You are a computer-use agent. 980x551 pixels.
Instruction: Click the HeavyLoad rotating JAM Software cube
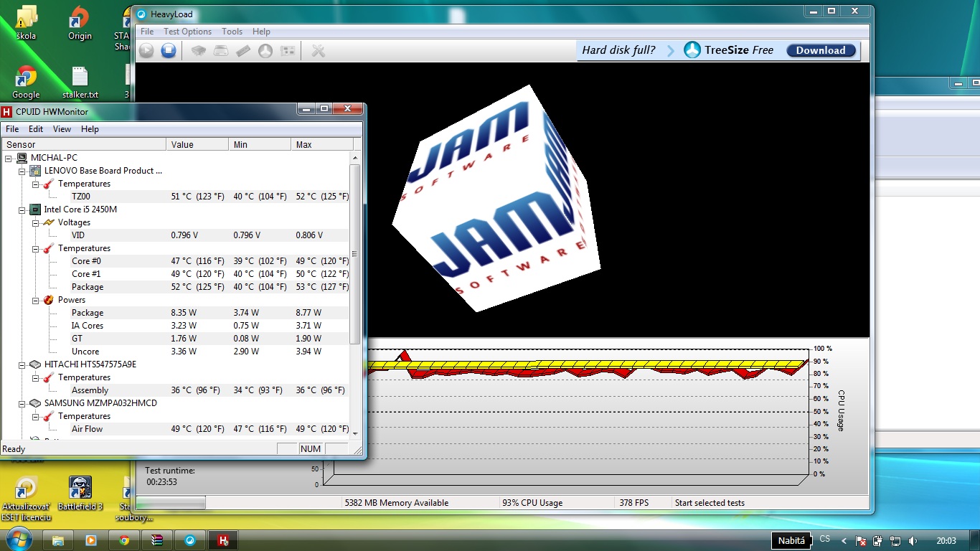(496, 198)
